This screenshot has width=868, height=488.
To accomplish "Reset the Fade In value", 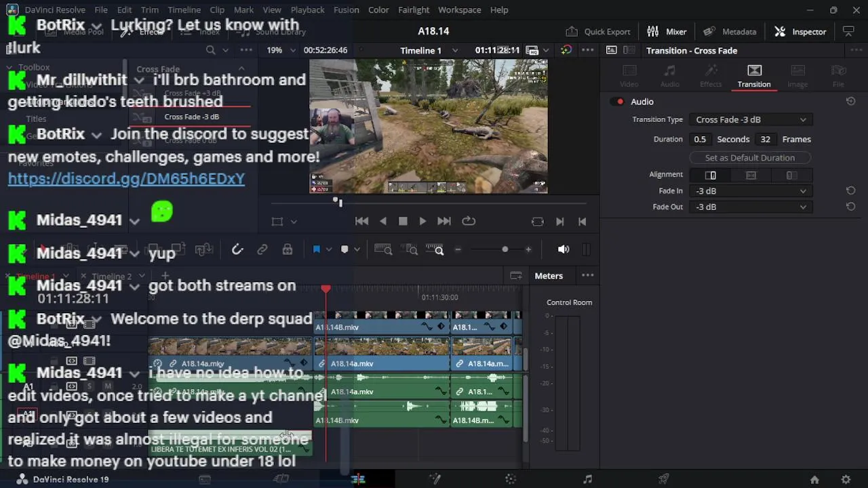I will (x=850, y=191).
